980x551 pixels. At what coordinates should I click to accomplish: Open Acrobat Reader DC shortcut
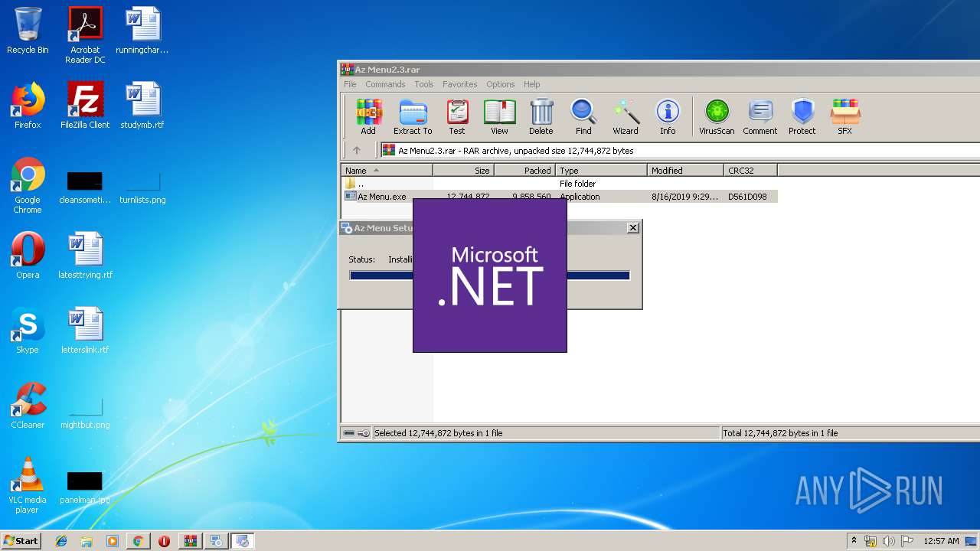point(85,35)
